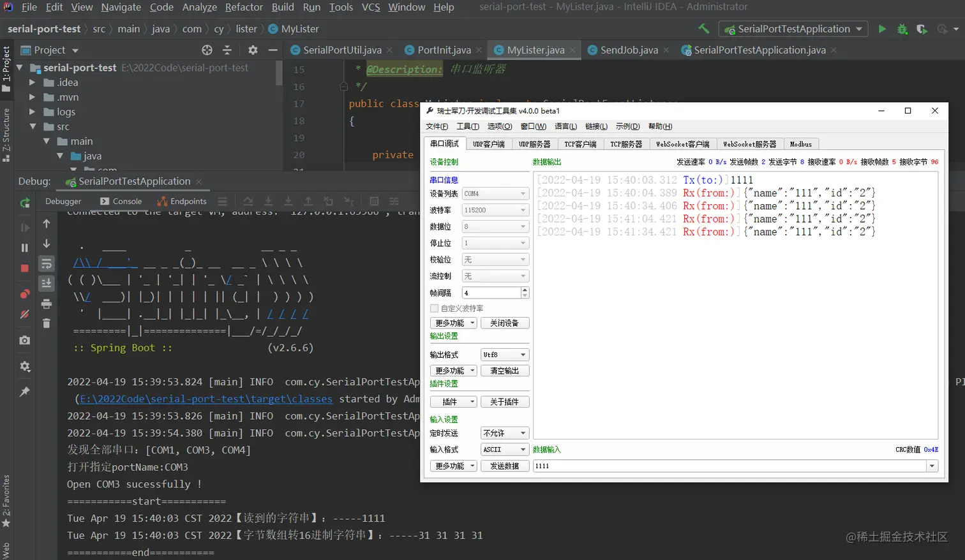Click collapse all icon in Project panel

click(x=227, y=50)
